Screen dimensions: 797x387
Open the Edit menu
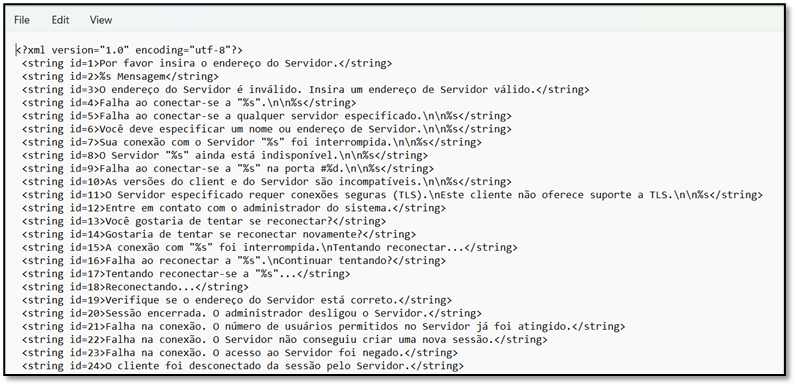[x=60, y=20]
